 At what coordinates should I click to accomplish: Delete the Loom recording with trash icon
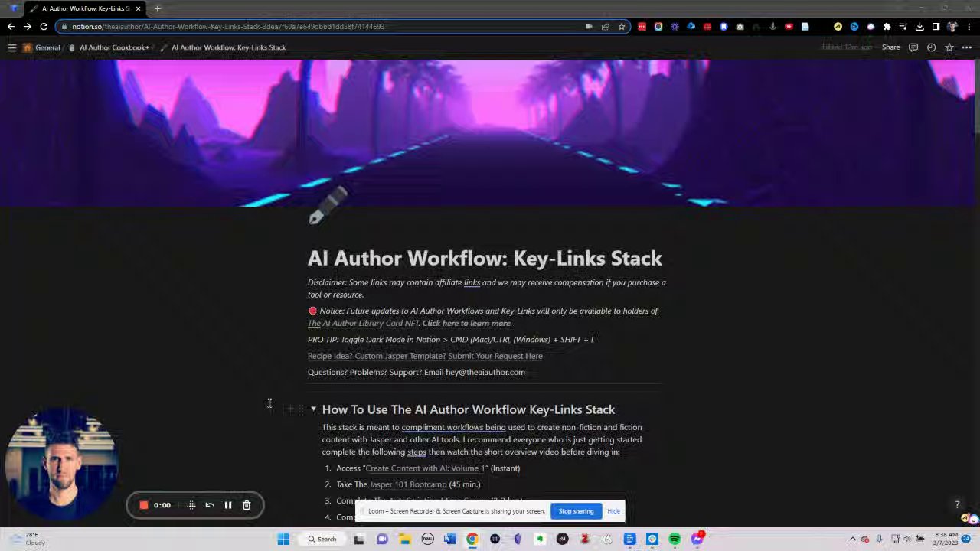[x=247, y=505]
